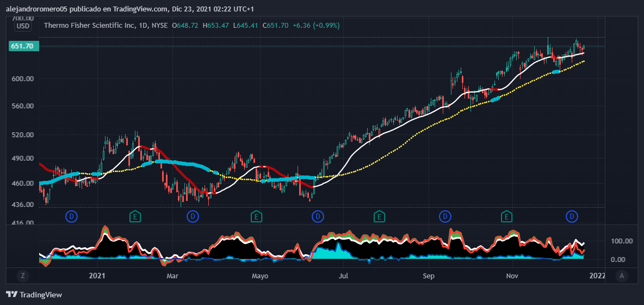Click the dividend D marker right of Mar

pos(193,216)
